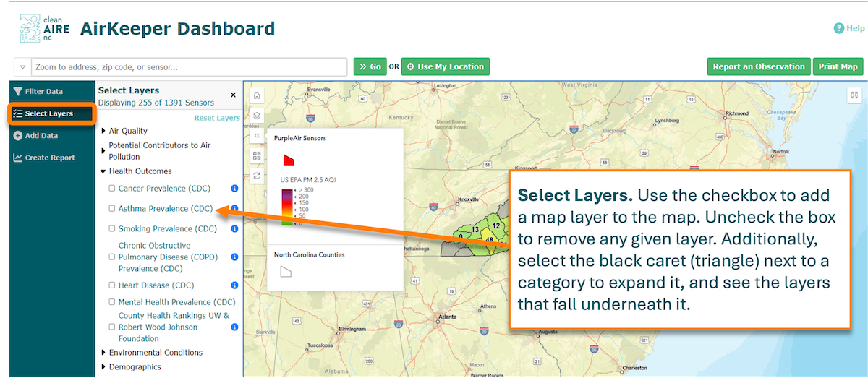
Task: Expand Potential Contributors to Air Pollution
Action: pyautogui.click(x=103, y=151)
